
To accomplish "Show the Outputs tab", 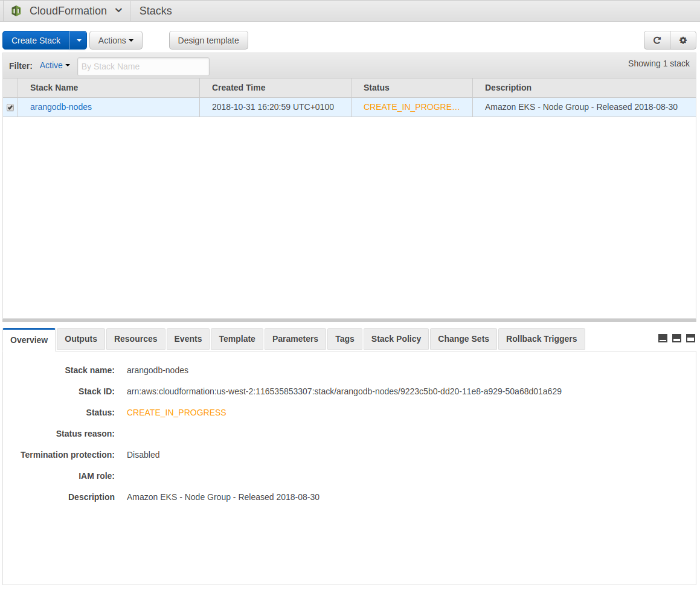I will [x=81, y=339].
